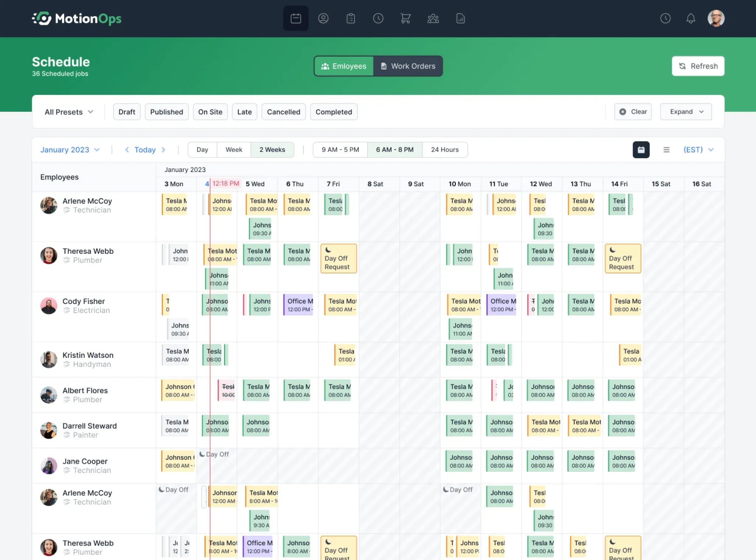Open Theresa Webb's 7 Fri Day Off Request
This screenshot has width=756, height=560.
click(x=339, y=259)
